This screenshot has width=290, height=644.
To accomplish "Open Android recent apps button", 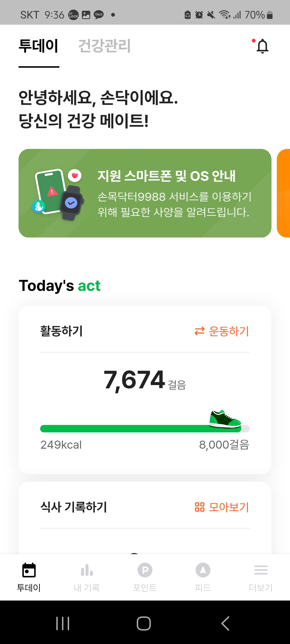I will (63, 623).
